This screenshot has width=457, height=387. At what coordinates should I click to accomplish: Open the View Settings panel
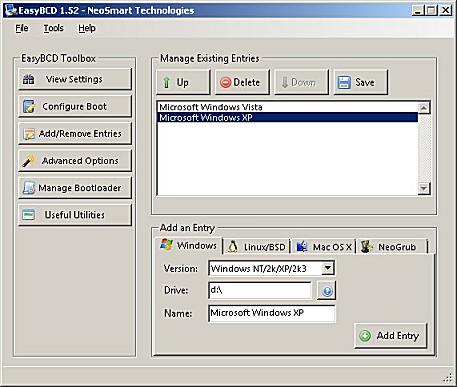tap(75, 79)
